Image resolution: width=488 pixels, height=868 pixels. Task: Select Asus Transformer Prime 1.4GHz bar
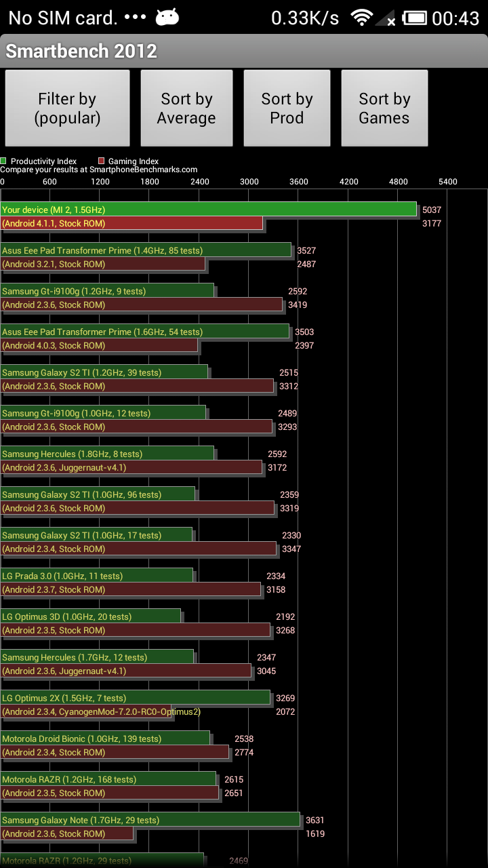[146, 250]
